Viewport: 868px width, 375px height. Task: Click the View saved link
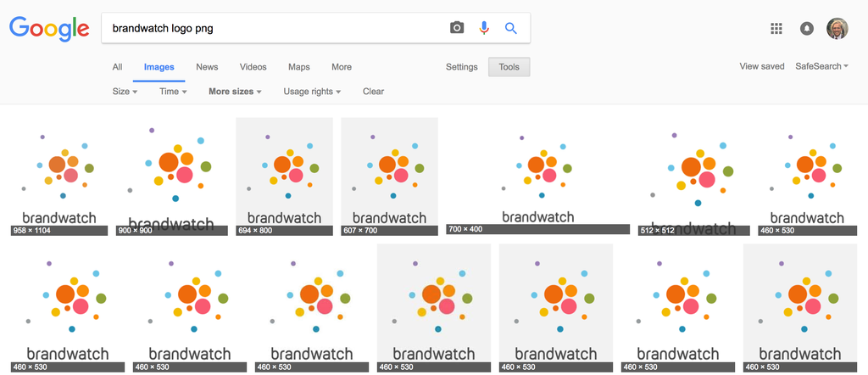761,66
